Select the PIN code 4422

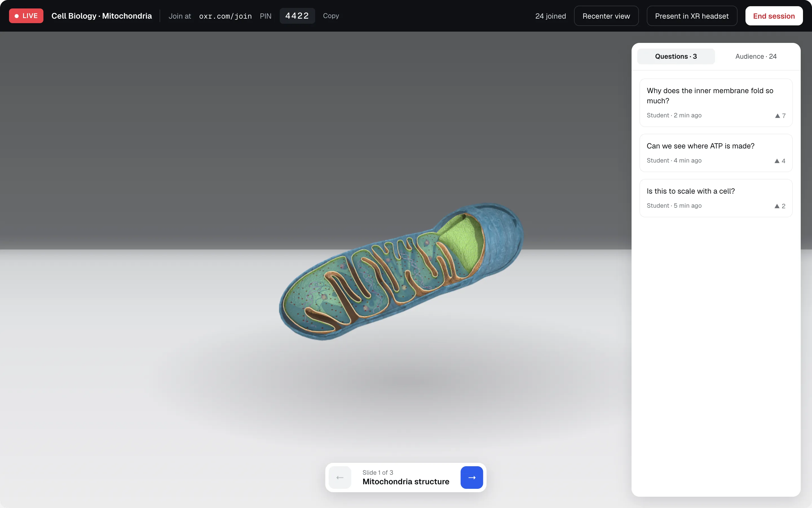297,16
